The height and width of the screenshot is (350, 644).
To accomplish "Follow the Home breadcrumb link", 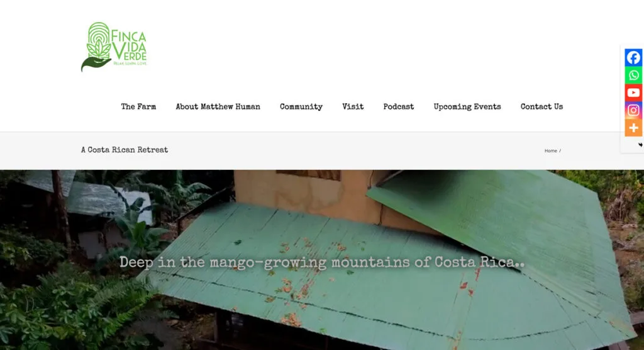I will (x=550, y=151).
